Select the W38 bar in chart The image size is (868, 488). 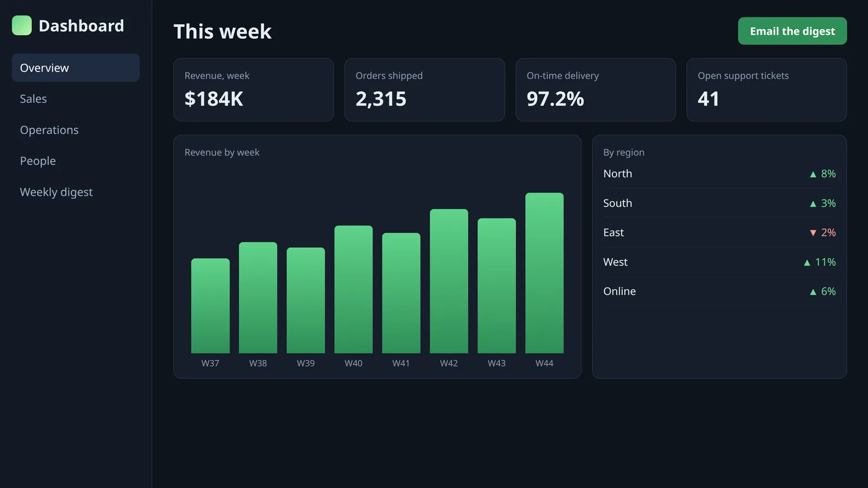tap(258, 298)
